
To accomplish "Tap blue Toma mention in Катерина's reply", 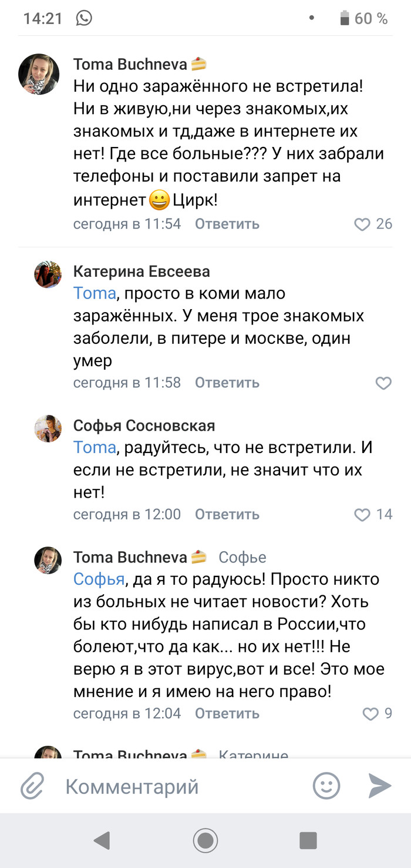I will (95, 293).
